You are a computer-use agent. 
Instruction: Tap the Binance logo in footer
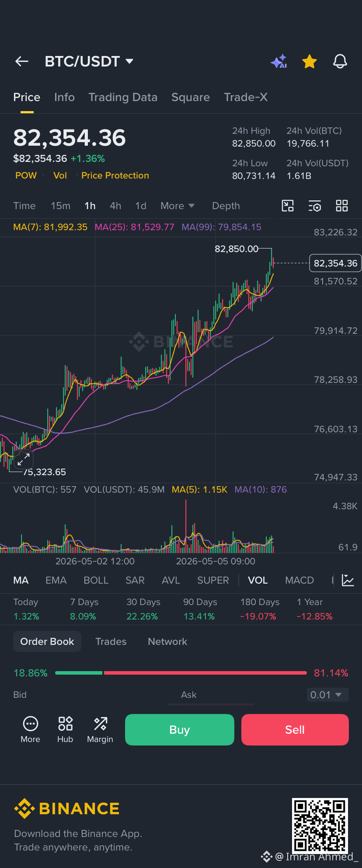pos(67,808)
